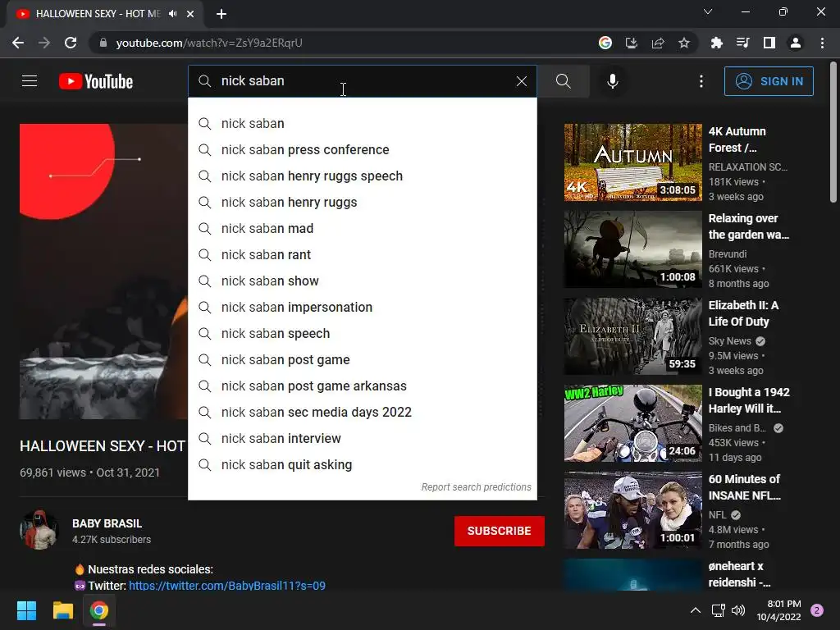Open a new browser tab

click(x=221, y=14)
